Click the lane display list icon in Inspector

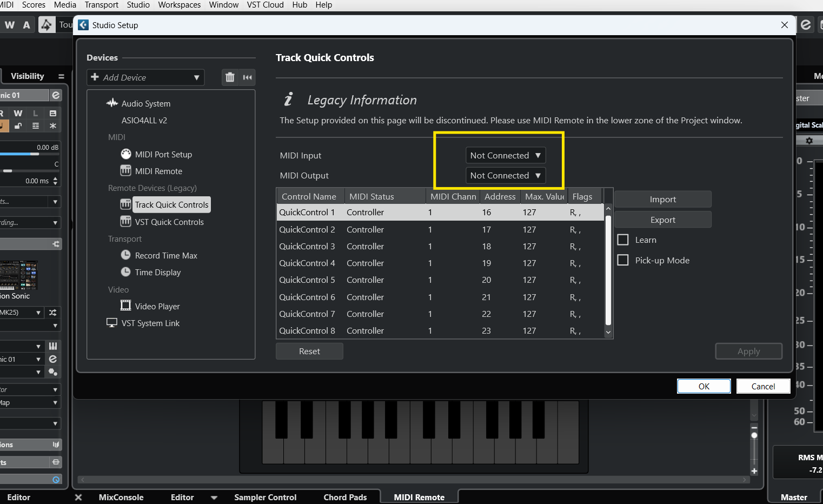(36, 126)
